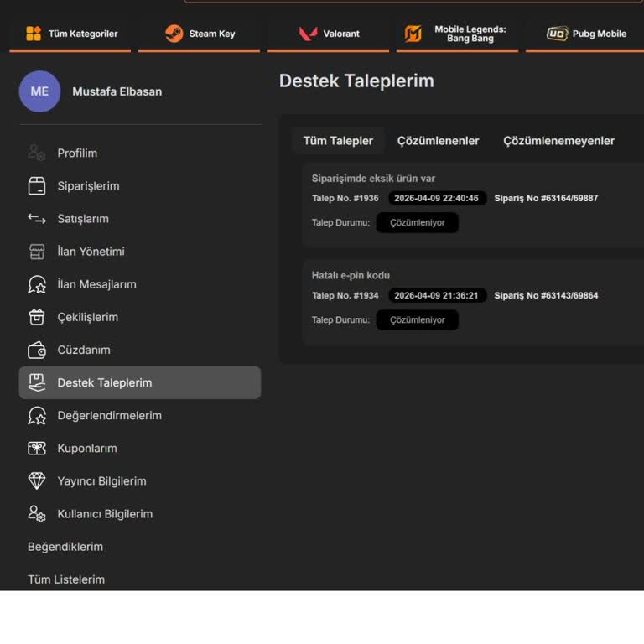644x644 pixels.
Task: Click the Çekilişlerim gift icon
Action: tap(37, 317)
